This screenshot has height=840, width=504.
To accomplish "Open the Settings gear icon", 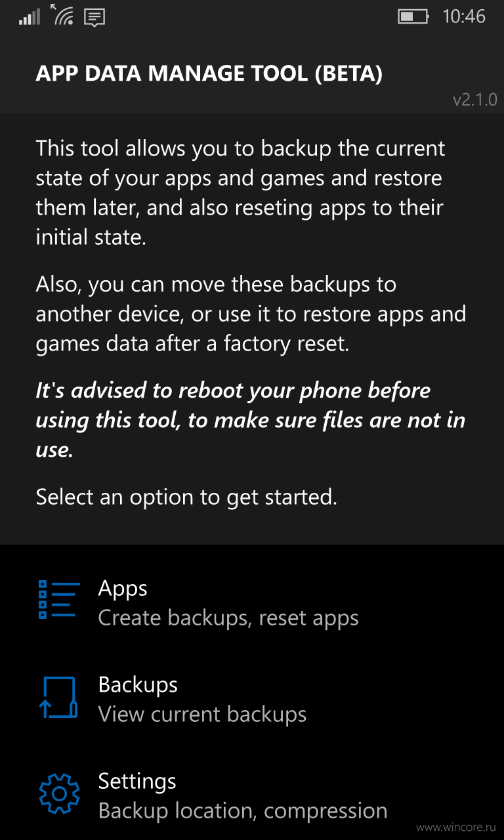I will (x=59, y=794).
